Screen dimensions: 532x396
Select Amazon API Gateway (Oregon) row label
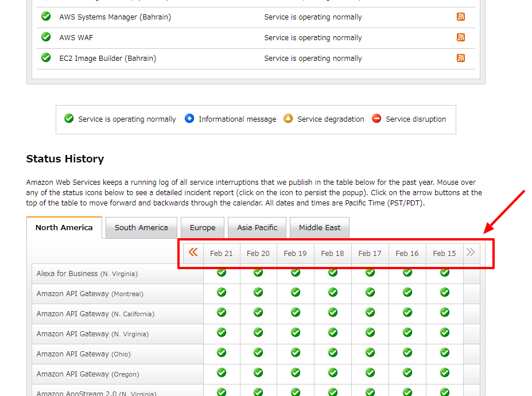88,374
